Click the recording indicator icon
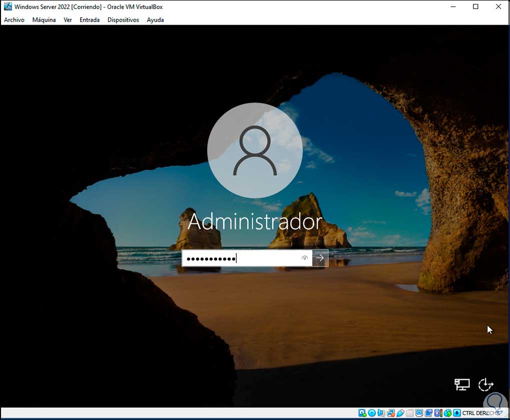The width and height of the screenshot is (510, 420). click(x=429, y=413)
